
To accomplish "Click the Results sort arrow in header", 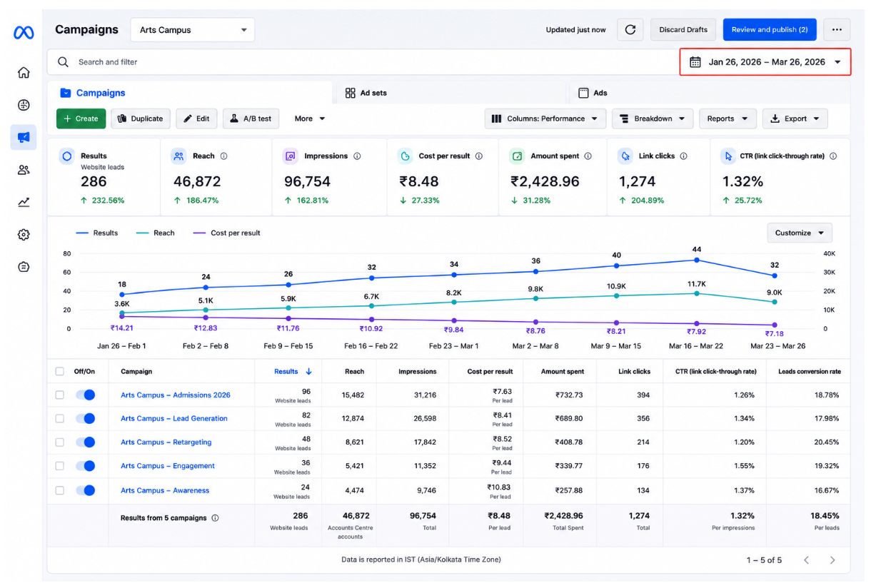I will [x=309, y=372].
